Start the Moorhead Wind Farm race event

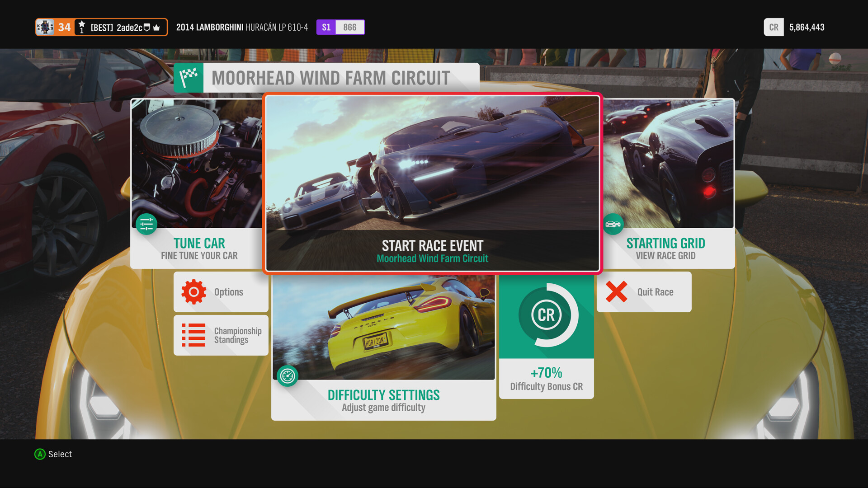pos(432,183)
